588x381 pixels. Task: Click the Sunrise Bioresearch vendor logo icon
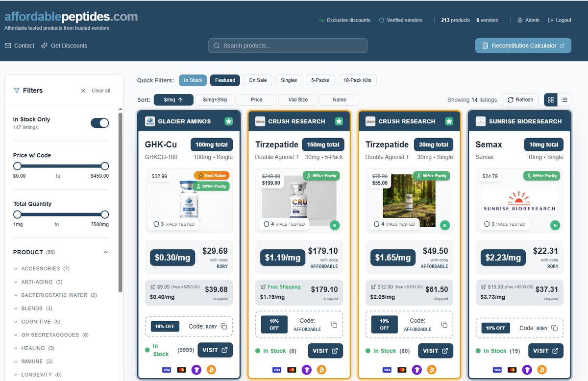tap(481, 121)
